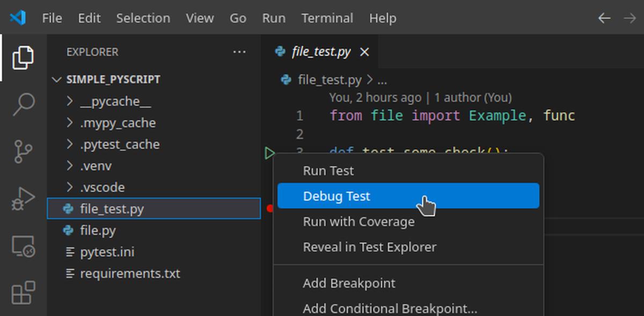Click the navigate back arrow

click(x=603, y=18)
